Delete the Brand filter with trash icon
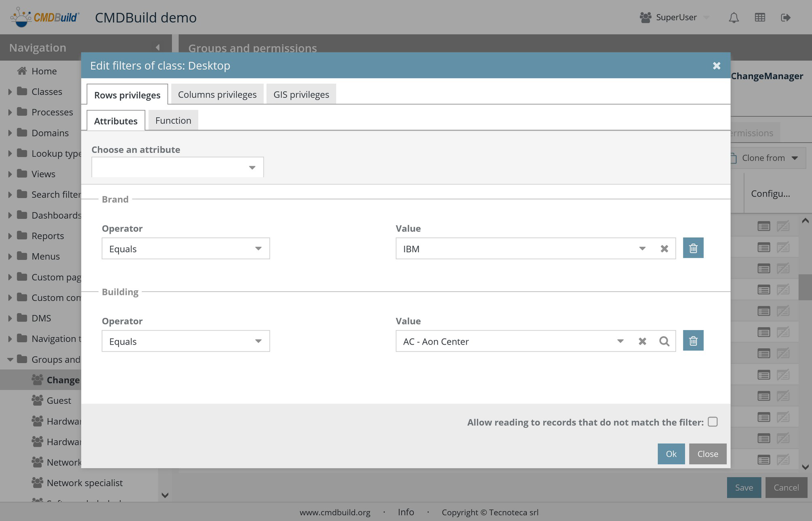Image resolution: width=812 pixels, height=521 pixels. pos(693,248)
